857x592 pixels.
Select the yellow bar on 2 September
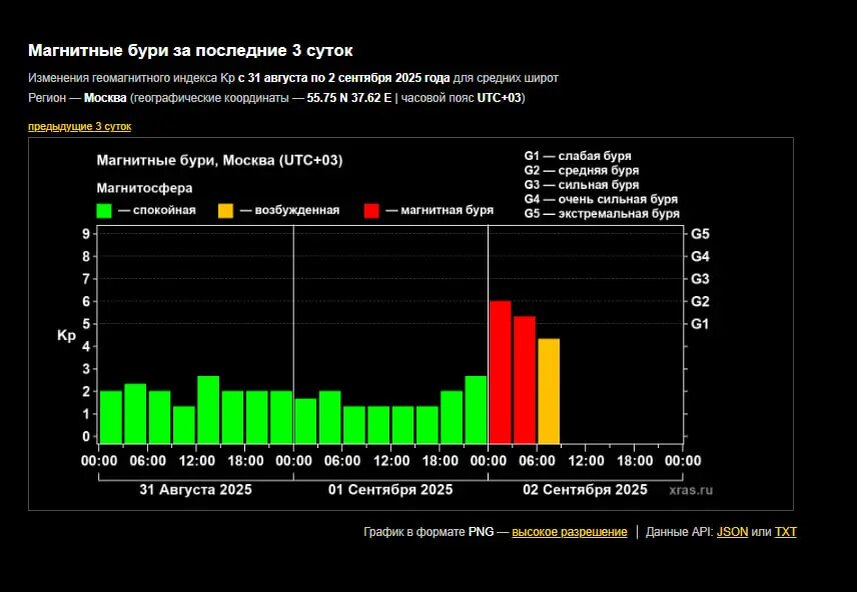pos(549,391)
